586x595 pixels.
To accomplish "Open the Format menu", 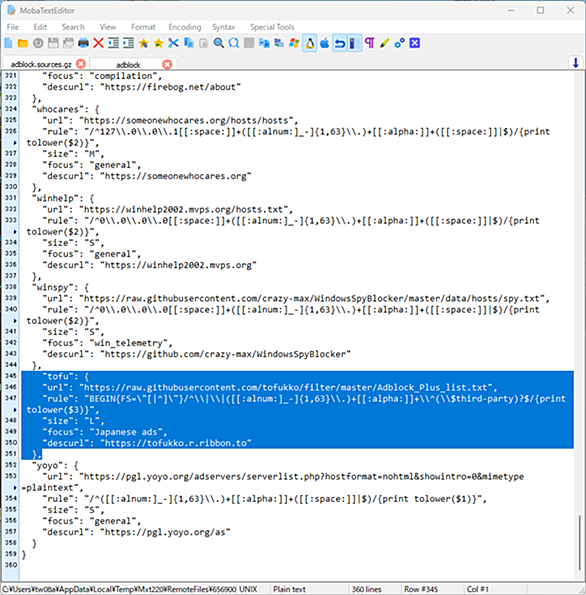I will click(143, 27).
